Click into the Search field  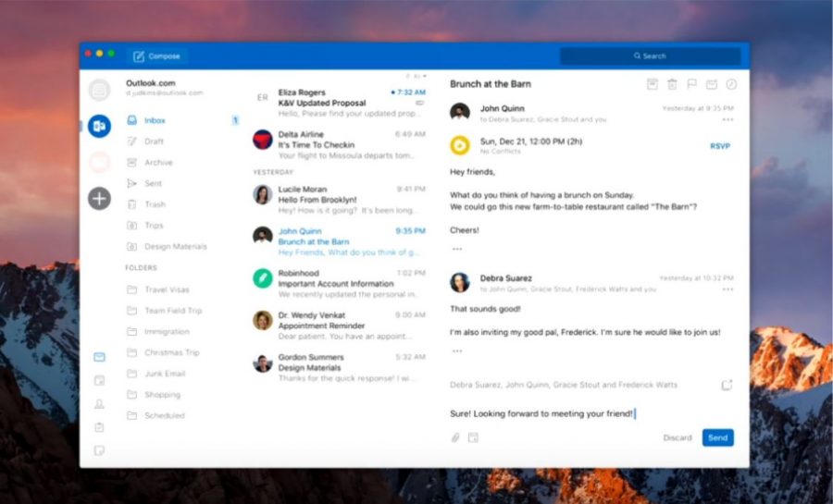point(650,56)
